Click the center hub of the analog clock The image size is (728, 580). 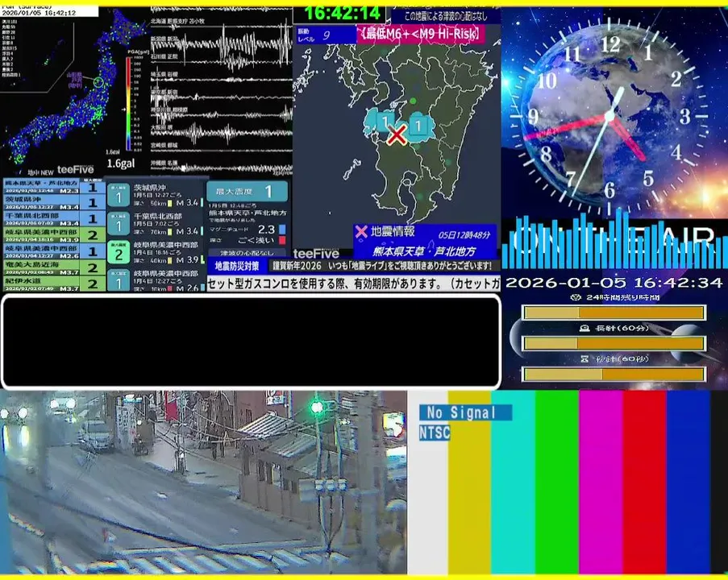pos(609,117)
